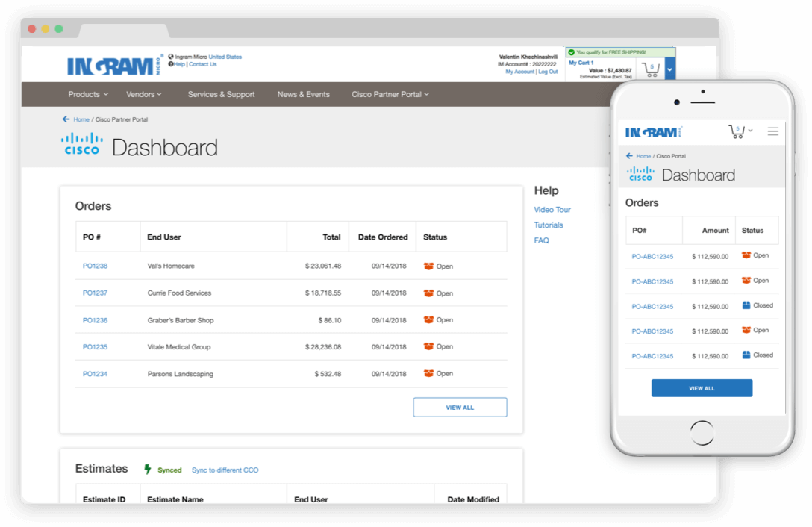
Task: Open the desktop shopping cart icon
Action: point(651,70)
